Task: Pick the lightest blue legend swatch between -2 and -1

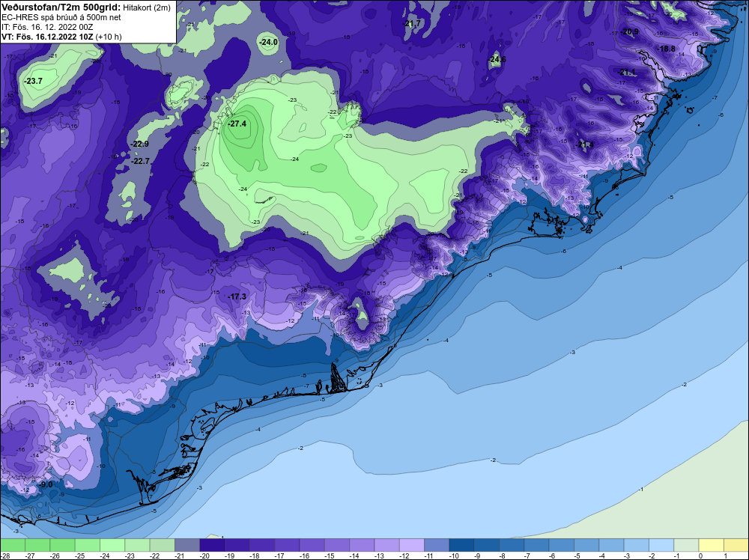Action: coord(661,545)
